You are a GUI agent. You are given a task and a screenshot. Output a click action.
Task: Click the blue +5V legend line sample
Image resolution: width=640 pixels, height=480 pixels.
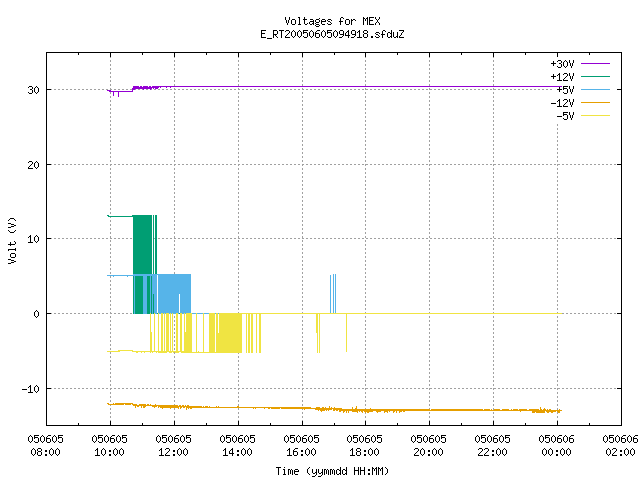coord(596,89)
